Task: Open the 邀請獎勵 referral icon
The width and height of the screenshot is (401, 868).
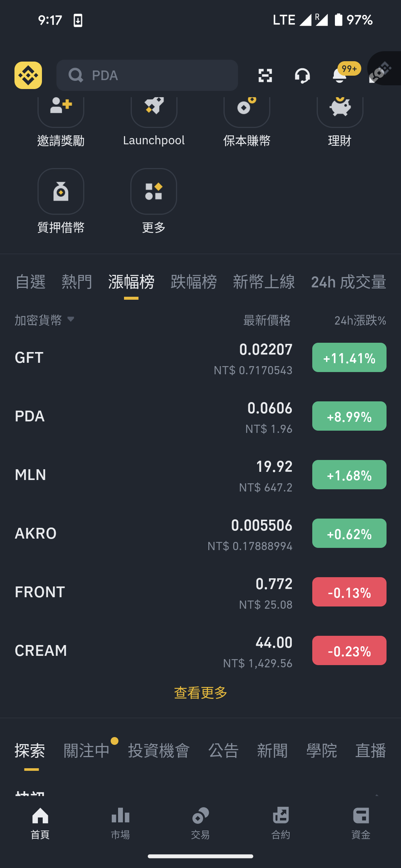Action: (x=61, y=108)
